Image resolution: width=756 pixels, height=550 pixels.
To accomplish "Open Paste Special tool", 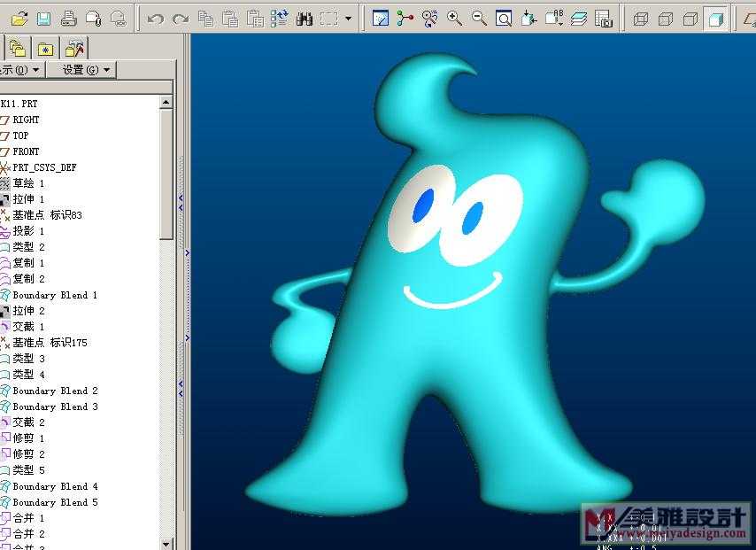I will (255, 19).
